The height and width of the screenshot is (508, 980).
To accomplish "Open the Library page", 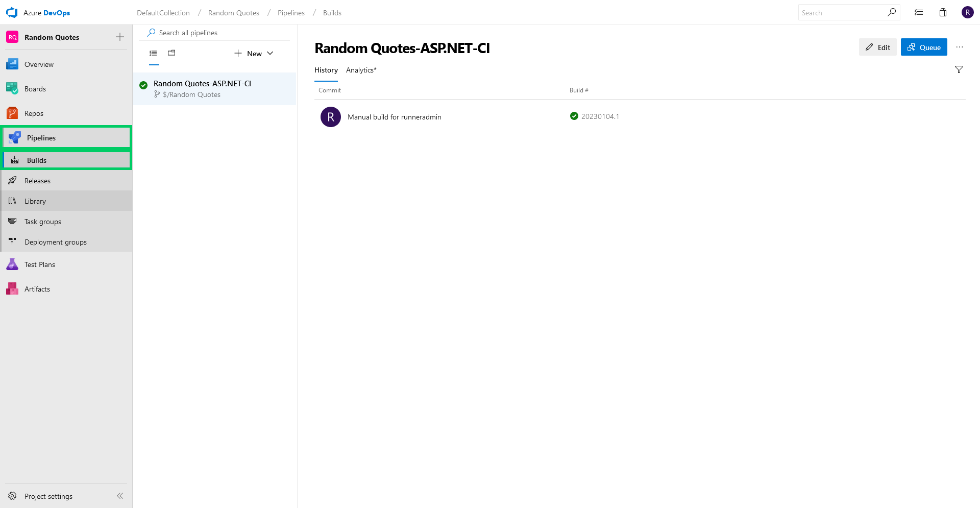I will [x=66, y=201].
